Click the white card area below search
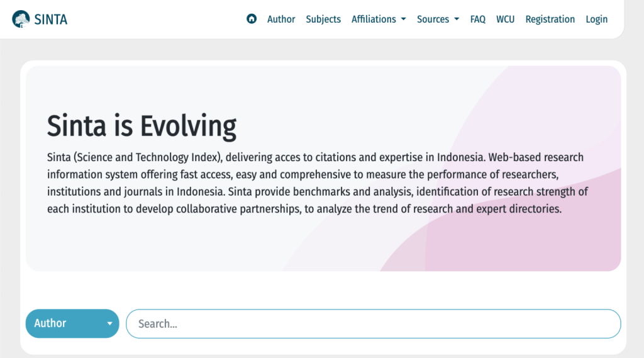This screenshot has height=358, width=644. click(x=314, y=347)
